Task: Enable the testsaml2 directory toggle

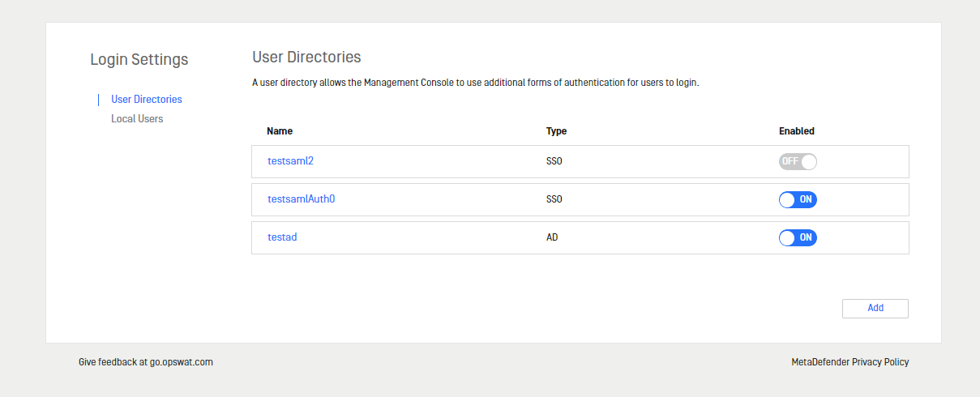Action: (798, 161)
